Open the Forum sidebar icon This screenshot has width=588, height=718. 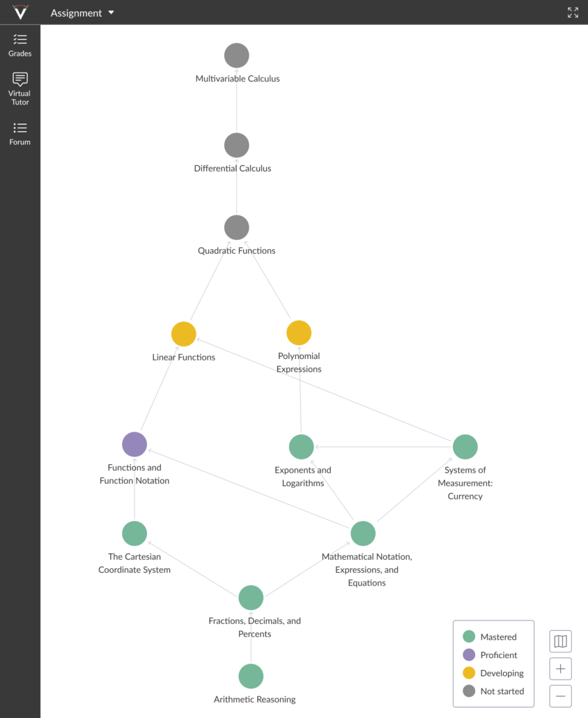coord(20,128)
